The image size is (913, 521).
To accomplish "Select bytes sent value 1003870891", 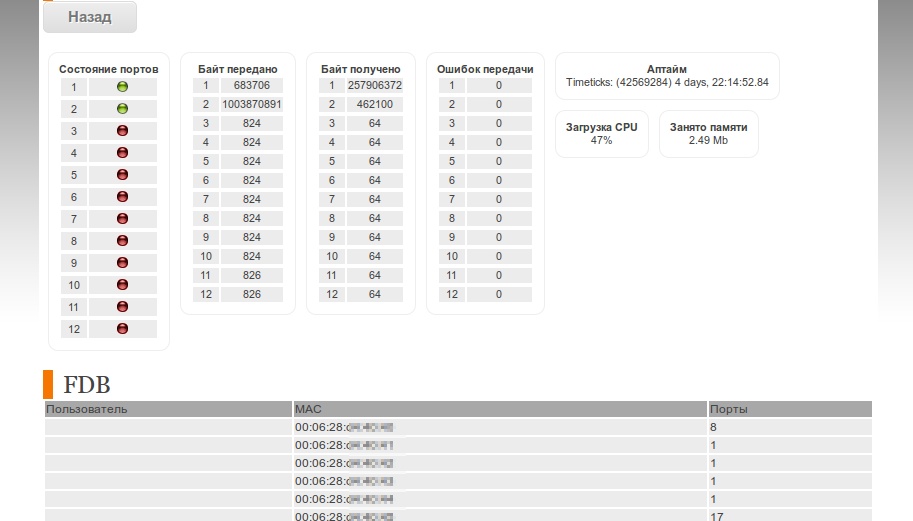I will pyautogui.click(x=252, y=104).
